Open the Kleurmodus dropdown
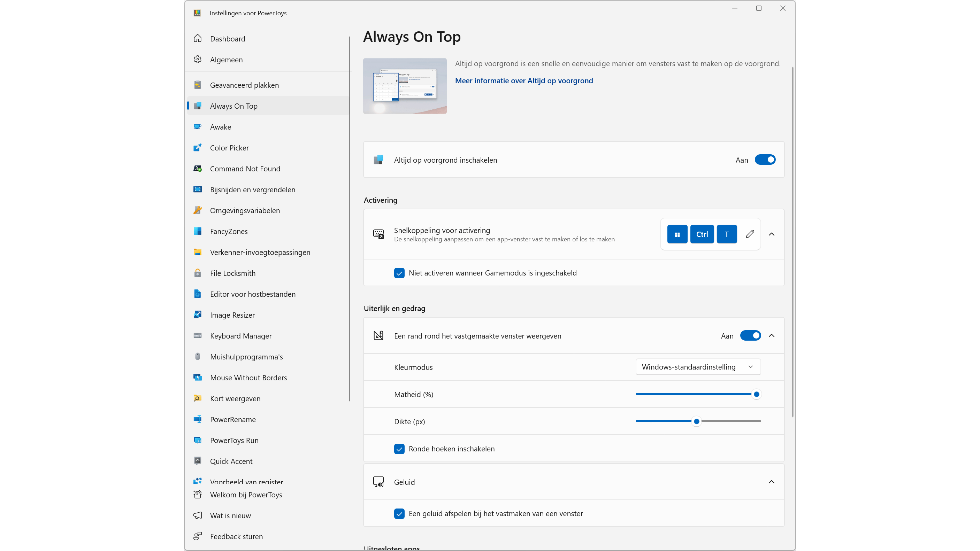The height and width of the screenshot is (551, 980). pos(698,367)
